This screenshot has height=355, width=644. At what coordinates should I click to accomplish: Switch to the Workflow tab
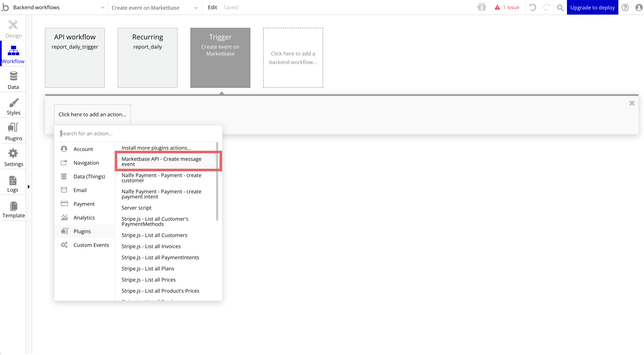[13, 54]
